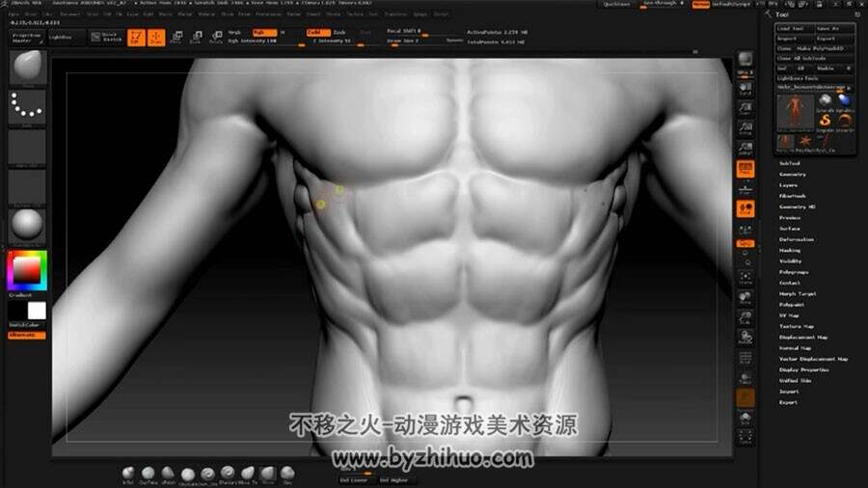Select the SimpleBrush S tool thumbnail

tap(825, 122)
